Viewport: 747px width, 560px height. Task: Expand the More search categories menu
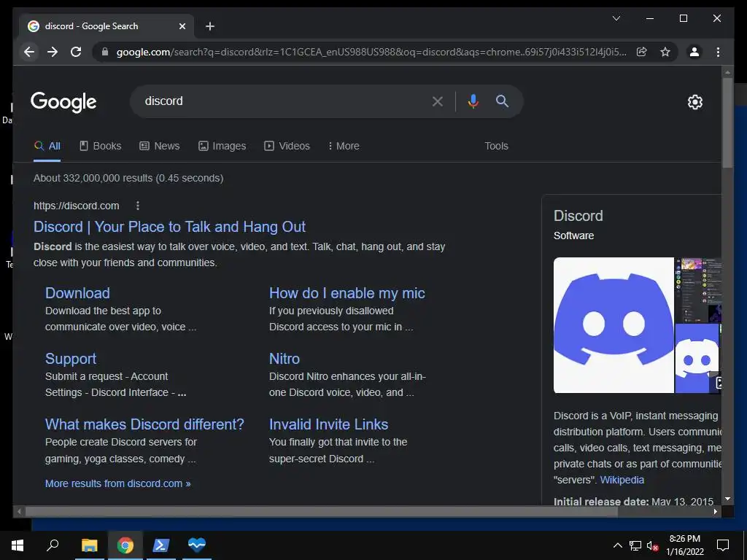click(x=344, y=146)
